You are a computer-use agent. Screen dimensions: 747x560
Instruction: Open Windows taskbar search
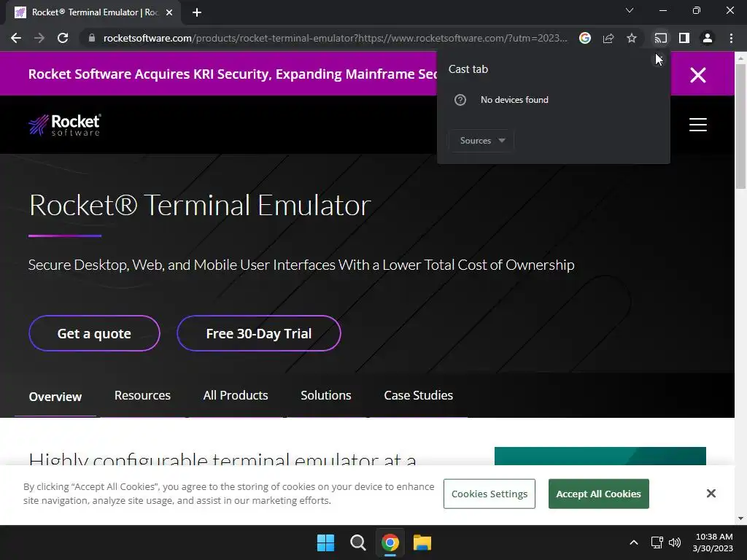[x=357, y=542]
